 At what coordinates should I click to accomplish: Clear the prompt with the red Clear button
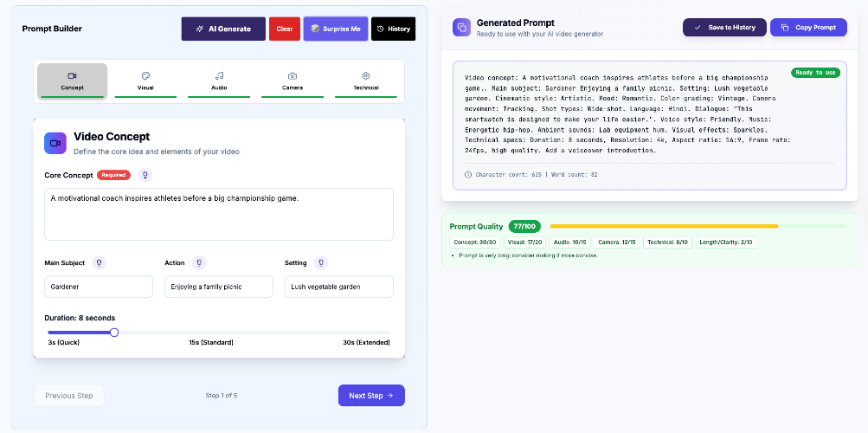pos(285,29)
